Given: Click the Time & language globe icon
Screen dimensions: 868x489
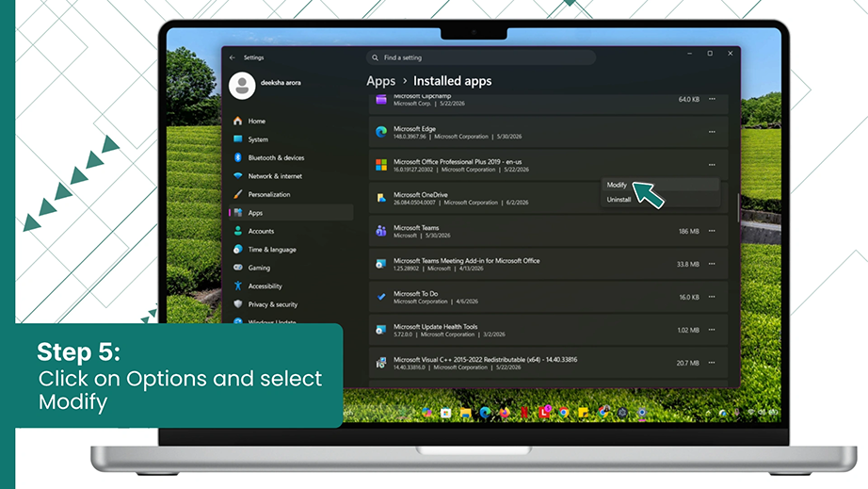Looking at the screenshot, I should (x=238, y=249).
